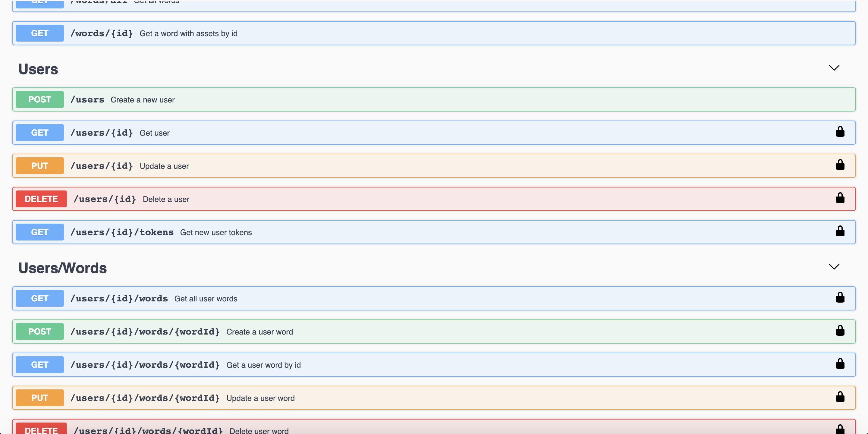Image resolution: width=868 pixels, height=434 pixels.
Task: Click lock icon on GET /users/{id} row
Action: tap(840, 132)
